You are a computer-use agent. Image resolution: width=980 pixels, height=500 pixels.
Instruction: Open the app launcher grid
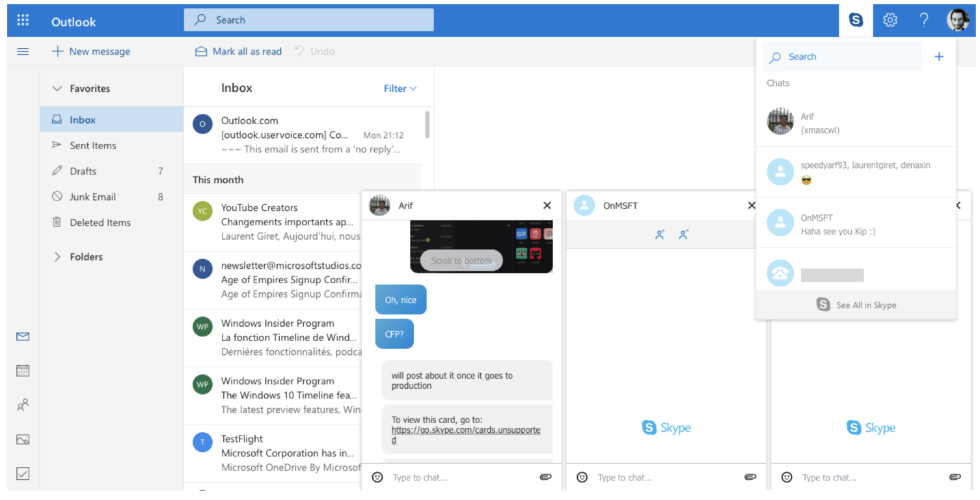click(x=23, y=20)
